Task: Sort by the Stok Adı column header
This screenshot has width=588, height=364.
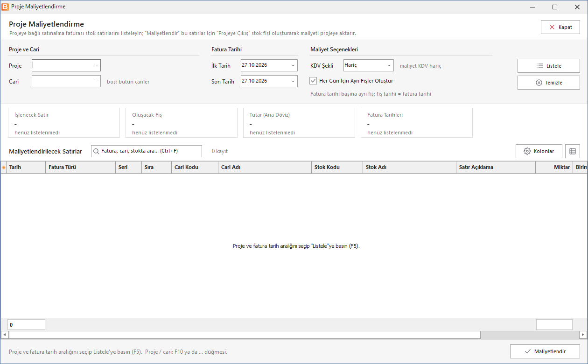Action: pyautogui.click(x=410, y=167)
